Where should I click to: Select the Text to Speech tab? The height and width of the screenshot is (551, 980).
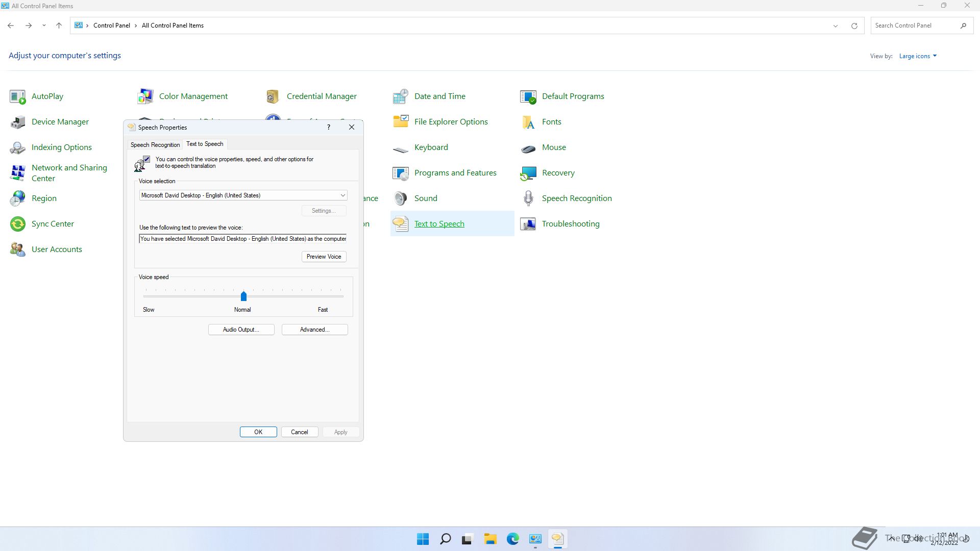[x=205, y=144]
